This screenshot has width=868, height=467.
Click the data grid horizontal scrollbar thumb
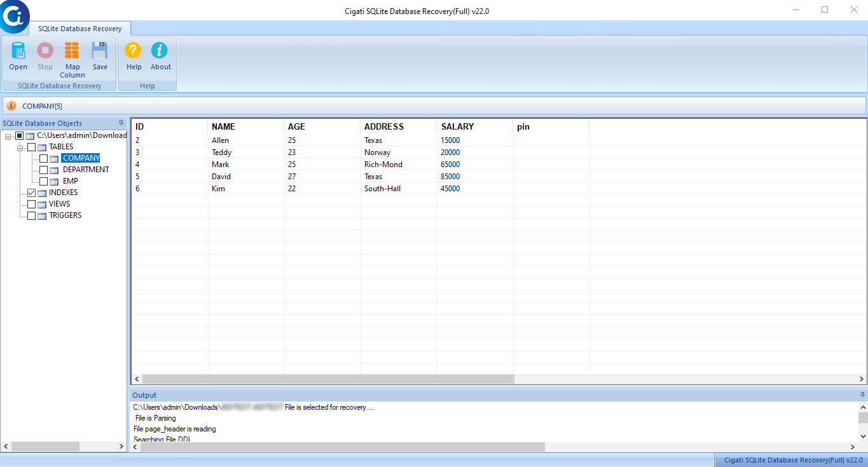pos(327,379)
